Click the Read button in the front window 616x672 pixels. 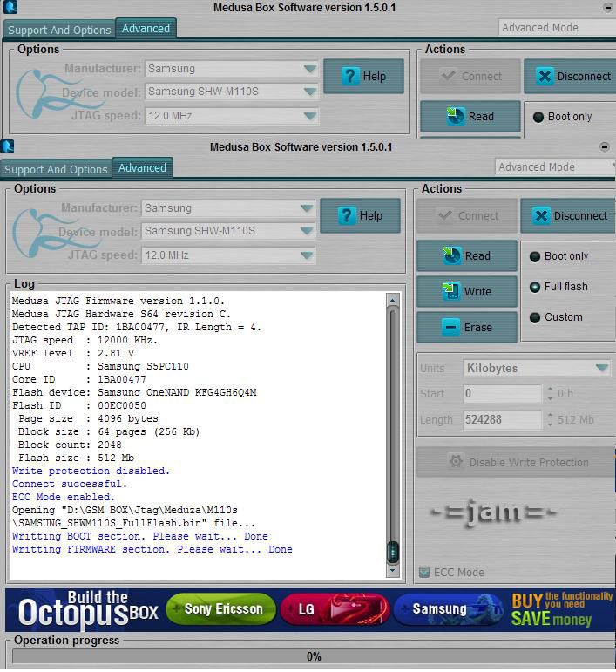467,256
